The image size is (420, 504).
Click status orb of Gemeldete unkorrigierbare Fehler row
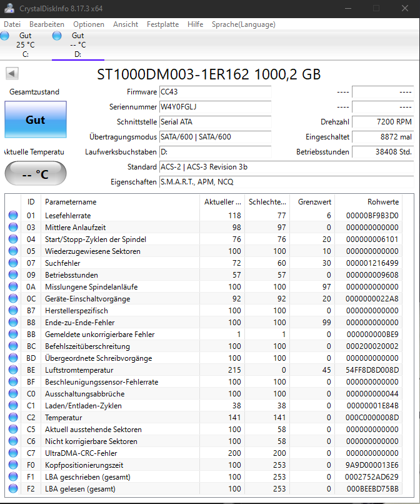[x=13, y=335]
